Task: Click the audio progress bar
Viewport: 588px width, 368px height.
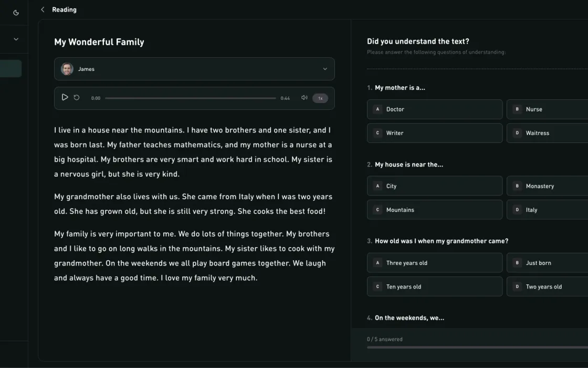Action: tap(190, 98)
